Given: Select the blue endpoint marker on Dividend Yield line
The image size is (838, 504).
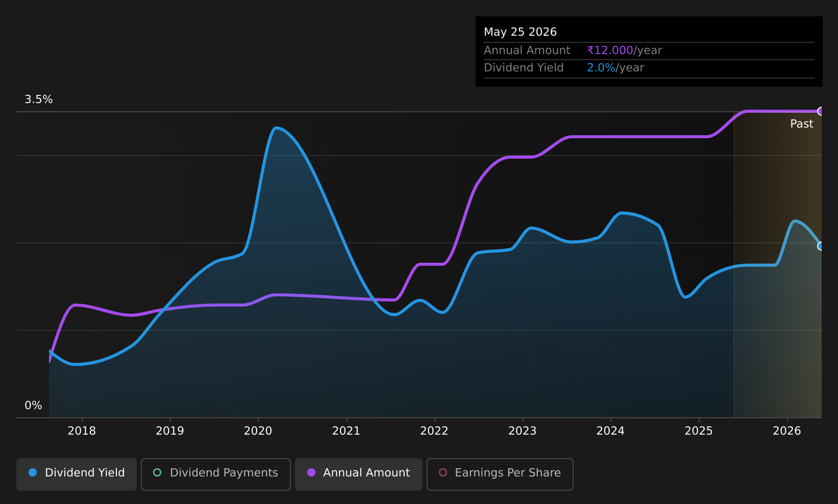Looking at the screenshot, I should 821,246.
